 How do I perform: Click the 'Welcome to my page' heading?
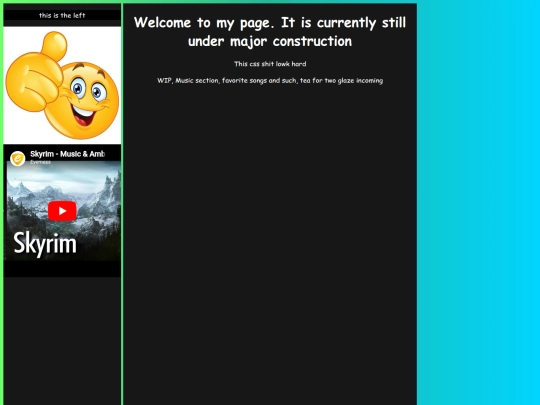point(270,32)
